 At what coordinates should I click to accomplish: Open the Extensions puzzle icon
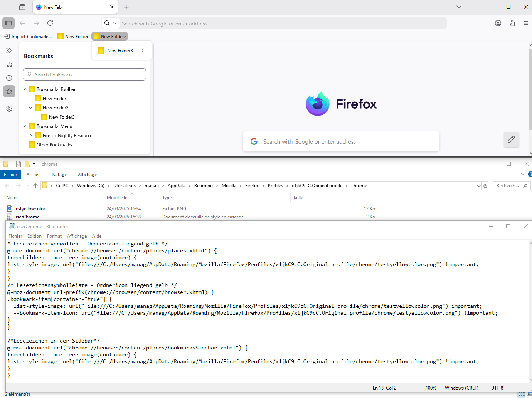point(512,23)
